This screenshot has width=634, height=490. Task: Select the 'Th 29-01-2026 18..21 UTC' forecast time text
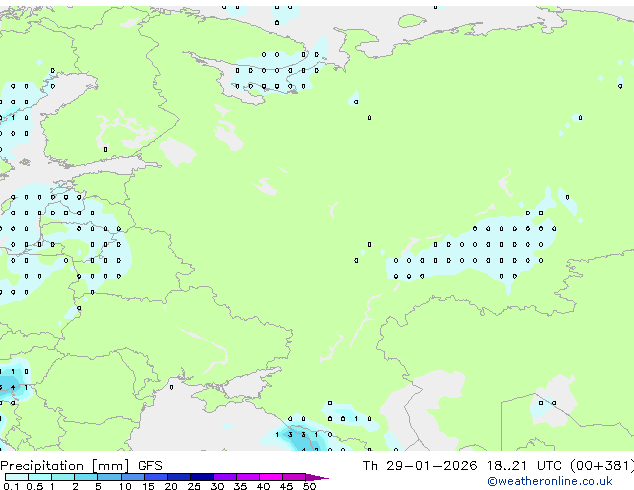(x=462, y=466)
